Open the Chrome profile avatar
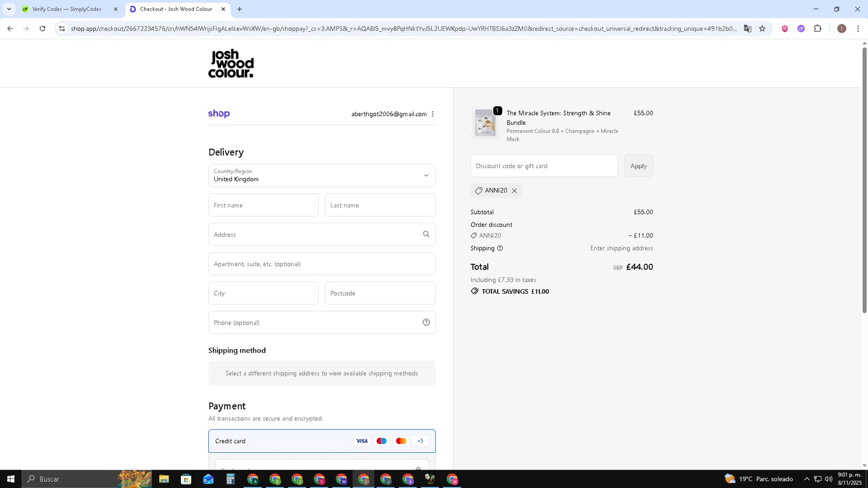Screen dimensions: 868x488 coord(841,28)
